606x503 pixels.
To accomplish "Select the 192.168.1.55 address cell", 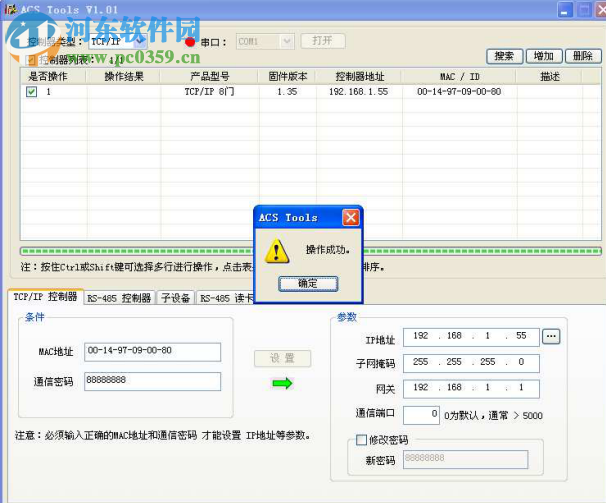I will tap(359, 92).
